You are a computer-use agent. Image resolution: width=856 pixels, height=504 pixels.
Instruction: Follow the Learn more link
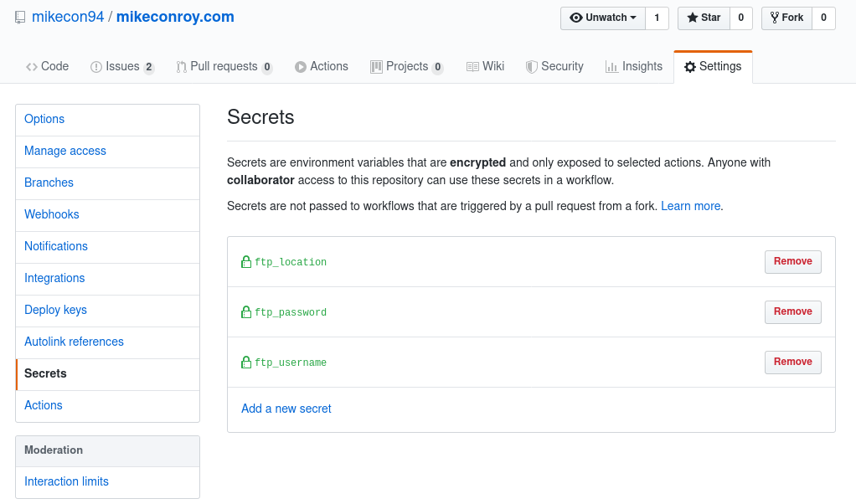click(691, 206)
